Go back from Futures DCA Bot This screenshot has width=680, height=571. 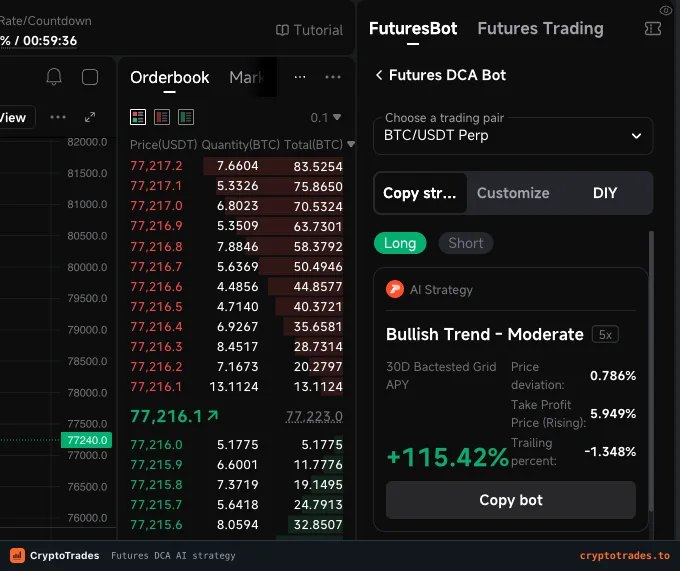click(379, 75)
